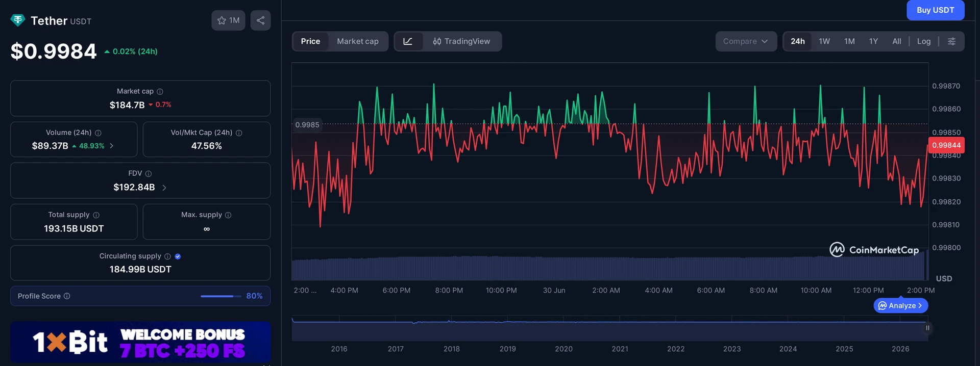
Task: Click the Tether logo icon
Action: point(18,20)
